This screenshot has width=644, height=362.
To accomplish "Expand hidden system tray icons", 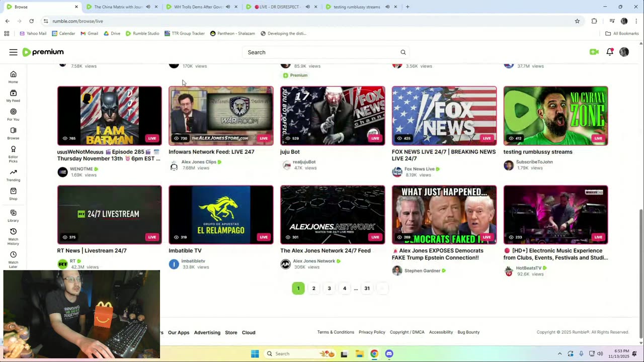I will [559, 353].
